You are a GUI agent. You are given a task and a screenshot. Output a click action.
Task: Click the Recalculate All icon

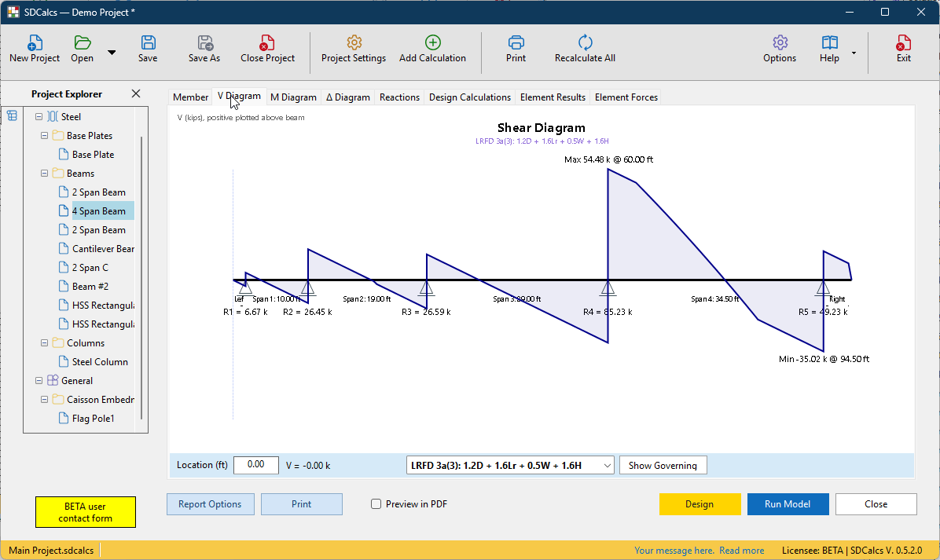pyautogui.click(x=585, y=42)
